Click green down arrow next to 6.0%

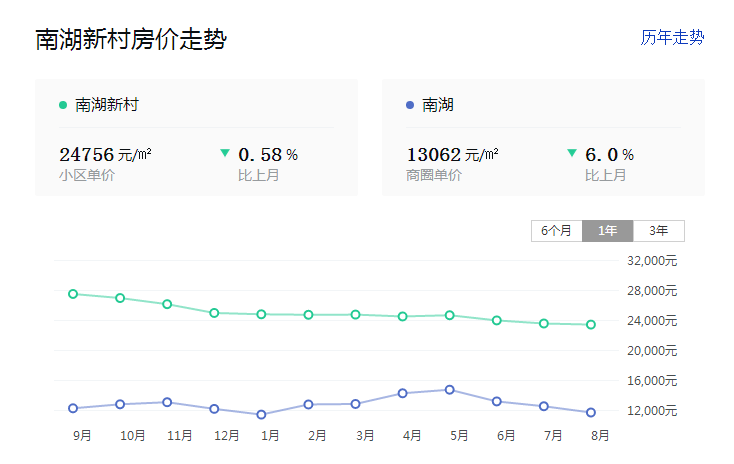click(x=572, y=153)
